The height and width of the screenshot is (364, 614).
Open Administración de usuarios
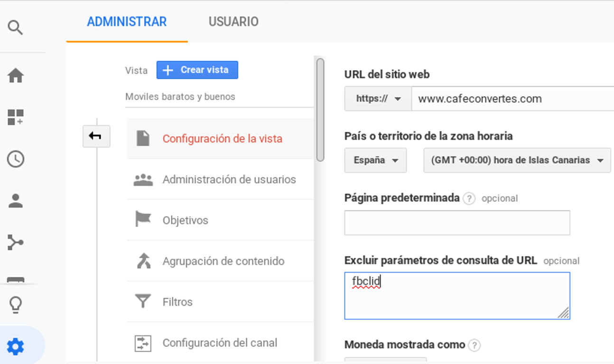tap(229, 180)
